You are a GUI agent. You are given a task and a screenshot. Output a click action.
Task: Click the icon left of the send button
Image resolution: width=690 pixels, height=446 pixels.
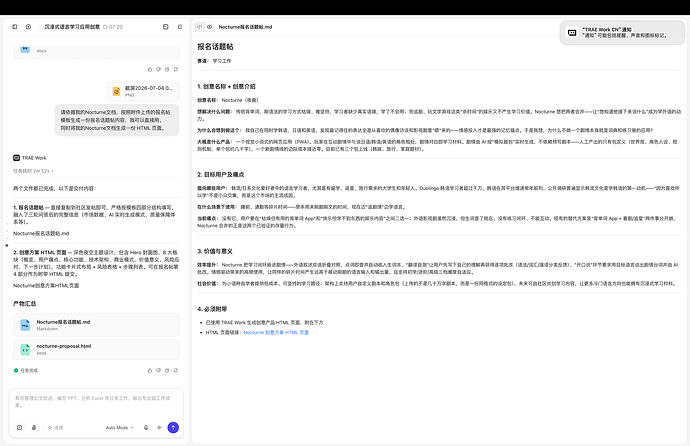(159, 428)
